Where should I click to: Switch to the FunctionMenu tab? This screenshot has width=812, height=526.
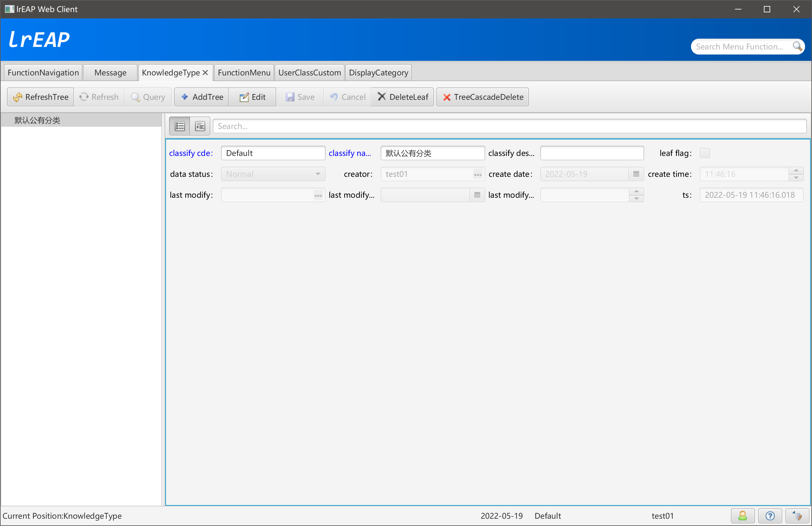point(244,73)
